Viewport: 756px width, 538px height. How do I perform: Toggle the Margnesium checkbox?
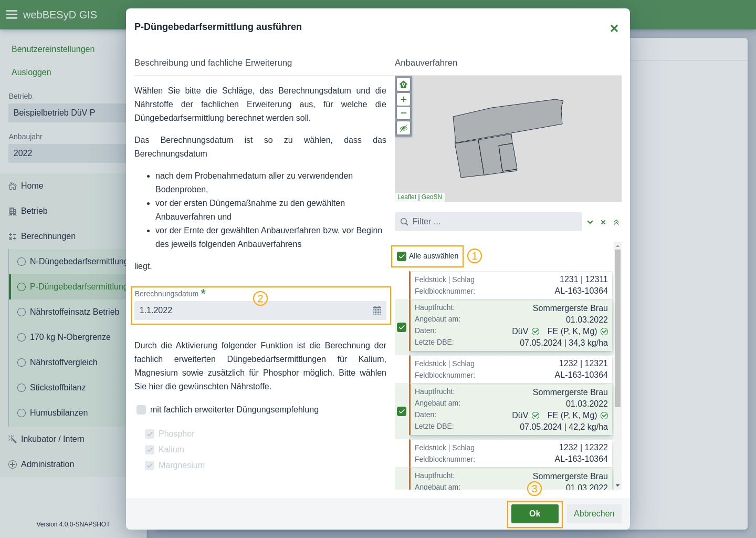[150, 465]
